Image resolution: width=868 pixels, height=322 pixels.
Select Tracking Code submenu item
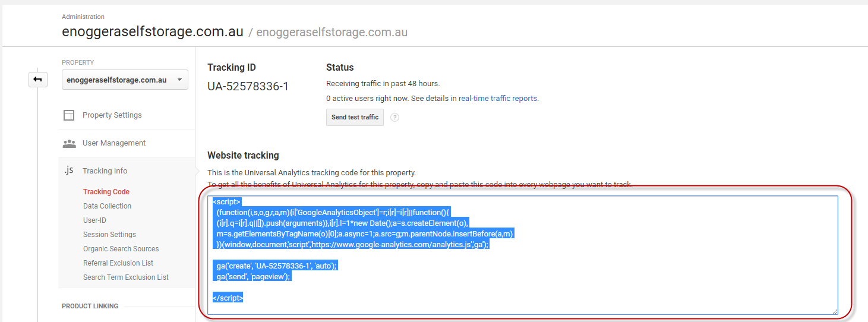(x=106, y=192)
